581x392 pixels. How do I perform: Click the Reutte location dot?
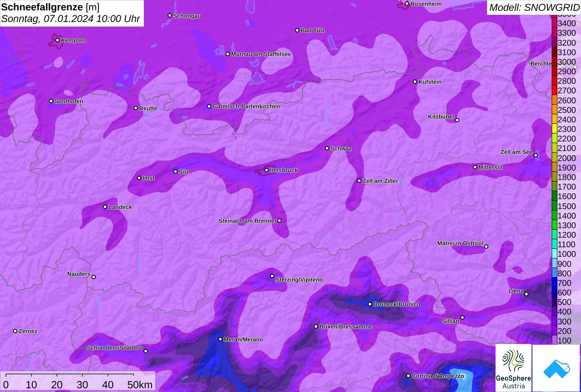136,108
